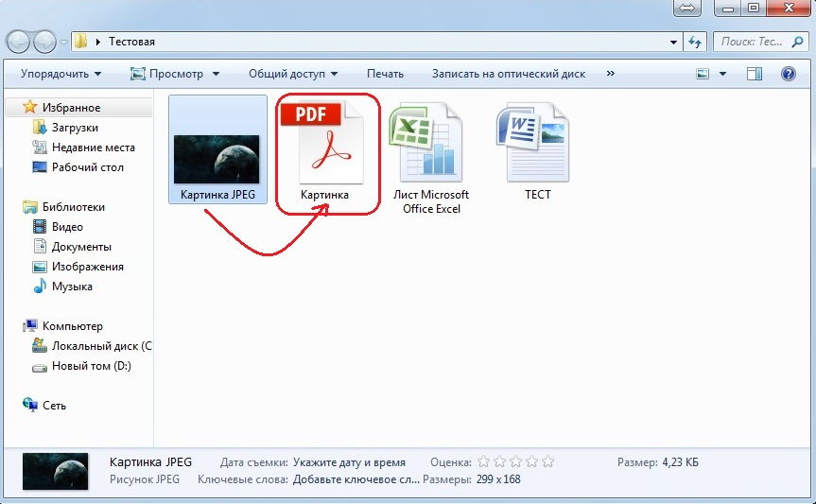Open the Общий доступ menu
This screenshot has width=816, height=504.
(293, 74)
